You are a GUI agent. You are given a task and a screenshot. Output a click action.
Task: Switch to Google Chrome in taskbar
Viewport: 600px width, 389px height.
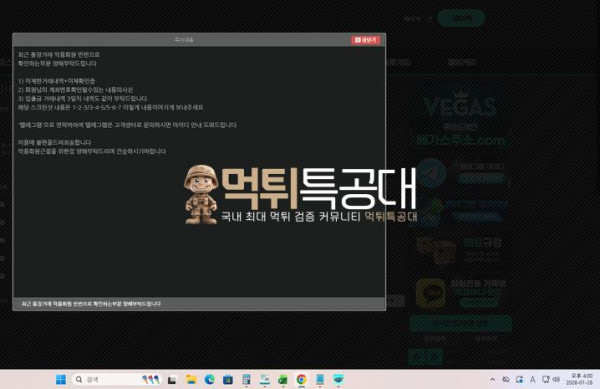coord(302,379)
